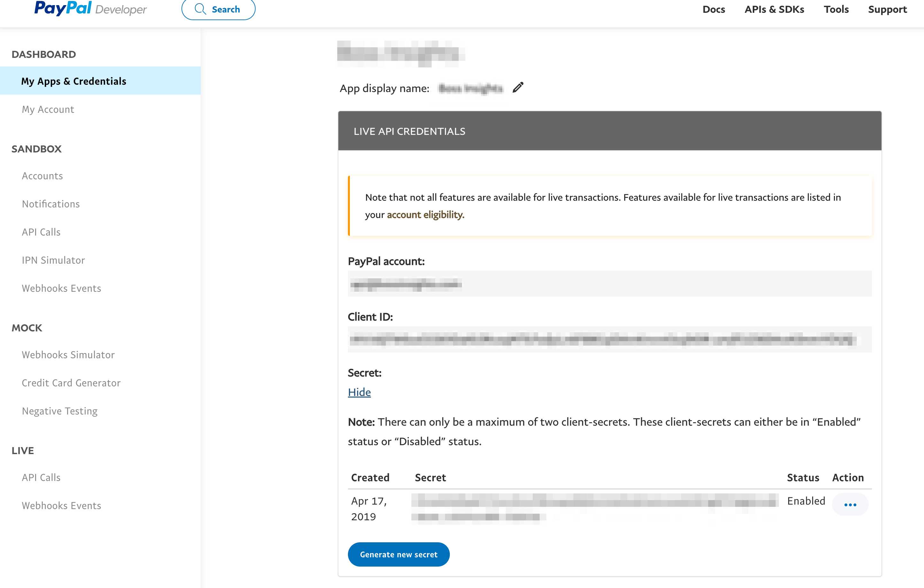Follow the account eligibility link
Screen dimensions: 924x588
tap(426, 214)
